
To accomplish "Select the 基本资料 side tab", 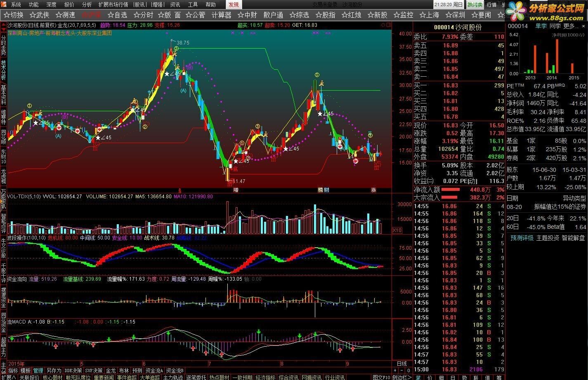I will tap(3, 94).
